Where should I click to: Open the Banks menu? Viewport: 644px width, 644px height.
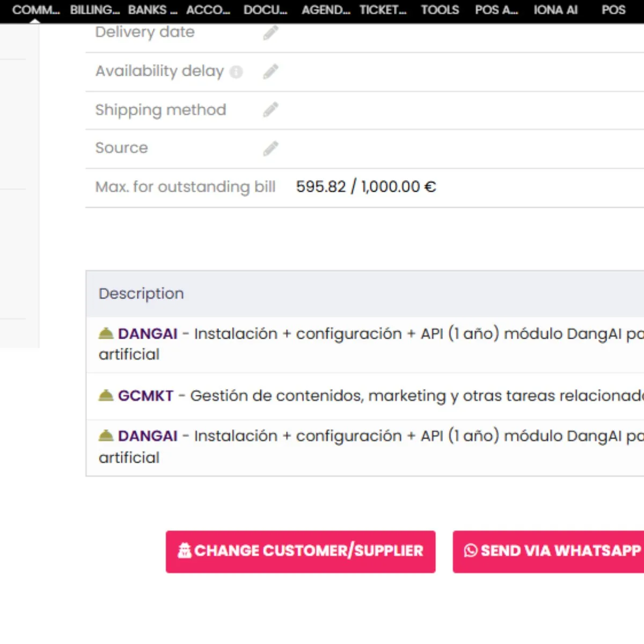pyautogui.click(x=152, y=10)
